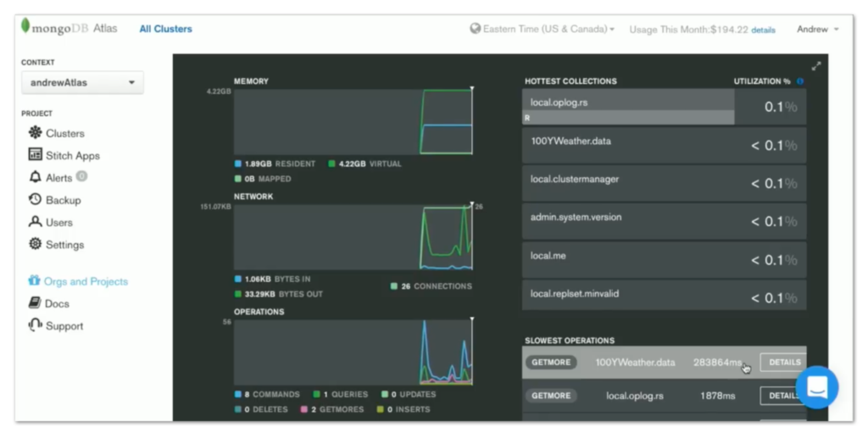Expand the Andrew account menu
The width and height of the screenshot is (868, 438).
point(818,30)
